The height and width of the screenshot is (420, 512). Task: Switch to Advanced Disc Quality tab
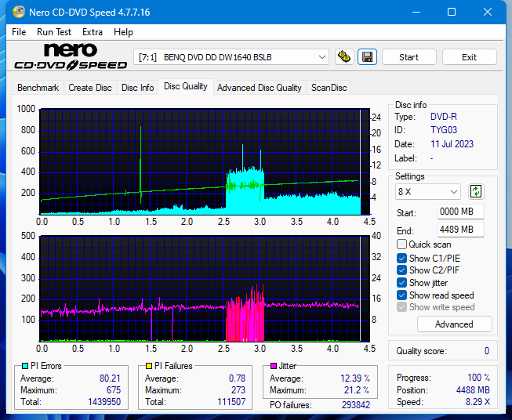click(x=260, y=88)
